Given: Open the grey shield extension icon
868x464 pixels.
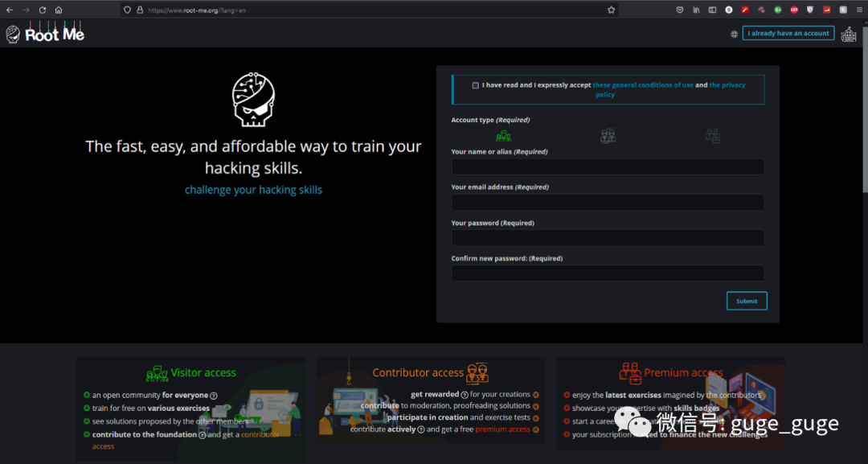Looking at the screenshot, I should (810, 10).
